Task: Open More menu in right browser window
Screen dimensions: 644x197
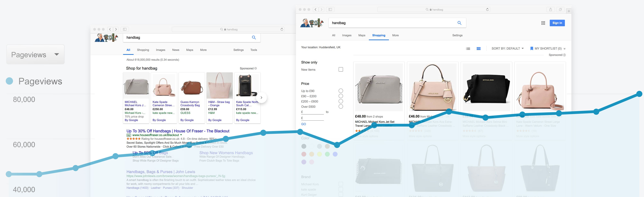Action: (395, 35)
